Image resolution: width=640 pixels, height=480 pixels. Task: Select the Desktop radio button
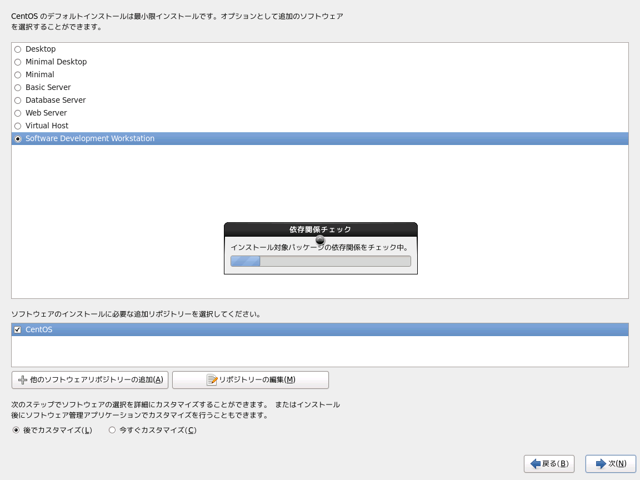(18, 49)
